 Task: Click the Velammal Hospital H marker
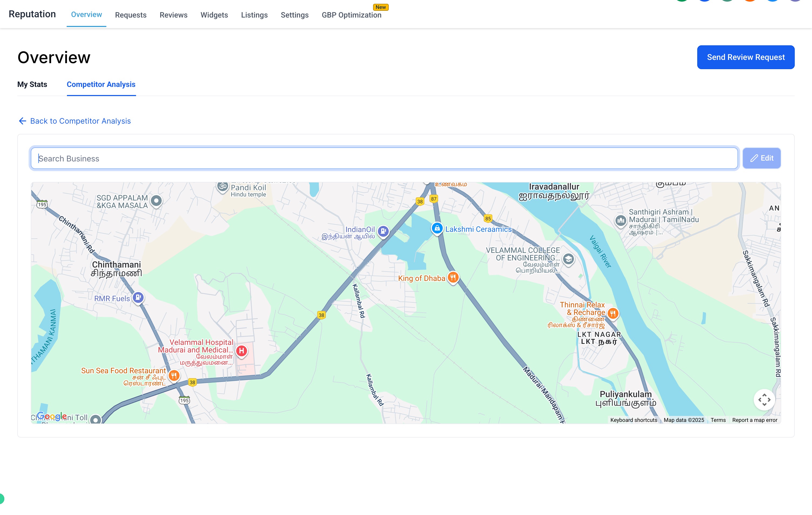point(241,351)
